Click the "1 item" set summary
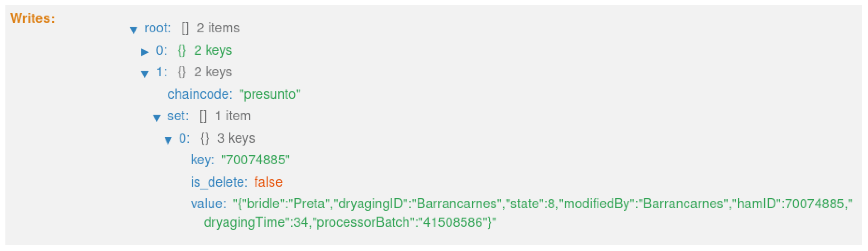The image size is (868, 251). tap(233, 116)
